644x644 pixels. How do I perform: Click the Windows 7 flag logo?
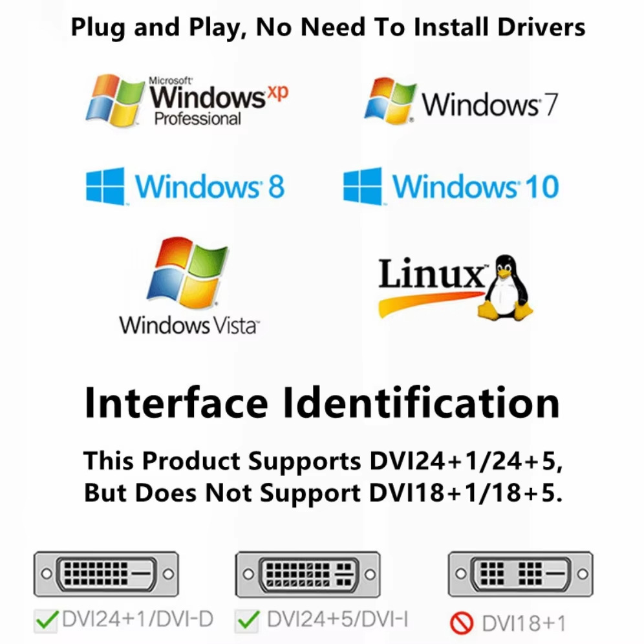coord(391,101)
